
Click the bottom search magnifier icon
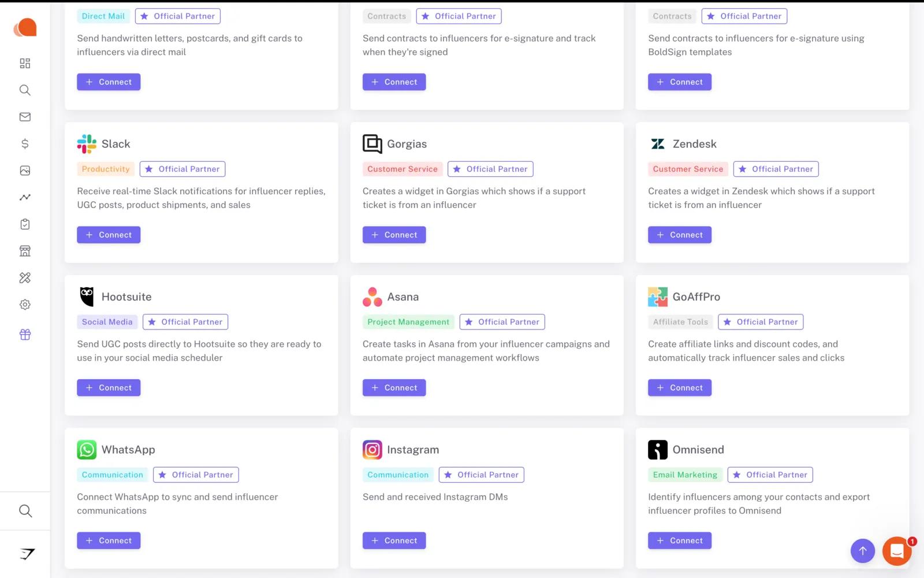pyautogui.click(x=25, y=511)
